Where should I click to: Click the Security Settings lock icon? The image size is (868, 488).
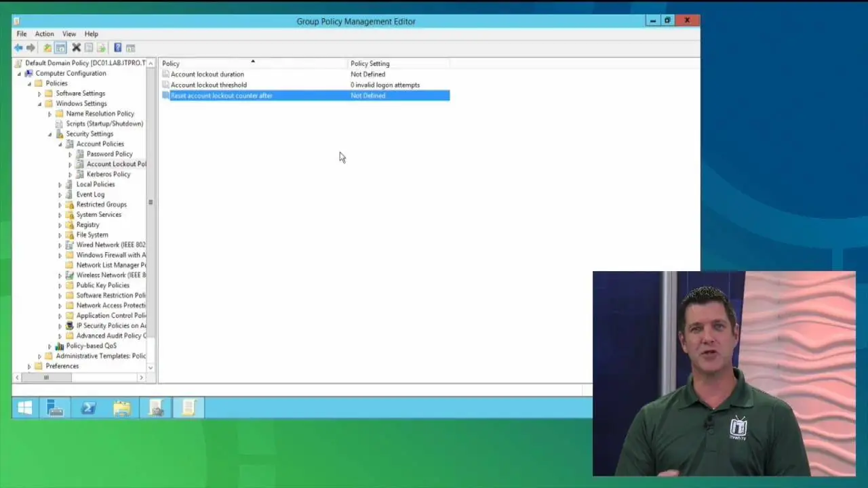[x=59, y=134]
